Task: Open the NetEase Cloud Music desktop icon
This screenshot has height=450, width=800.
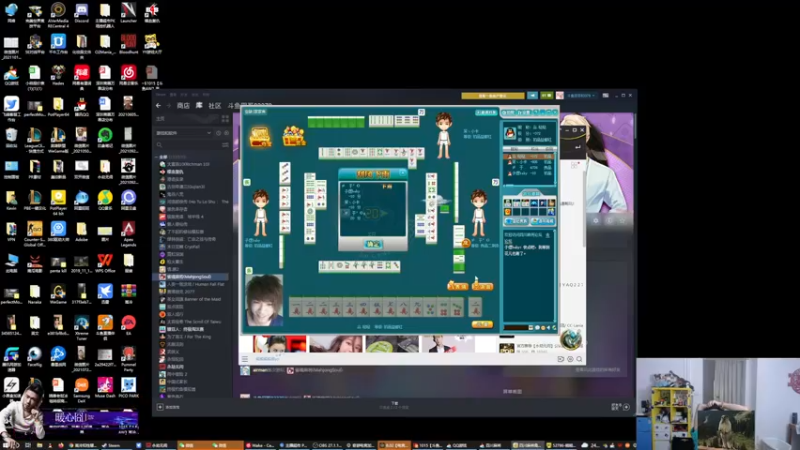Action: 129,73
